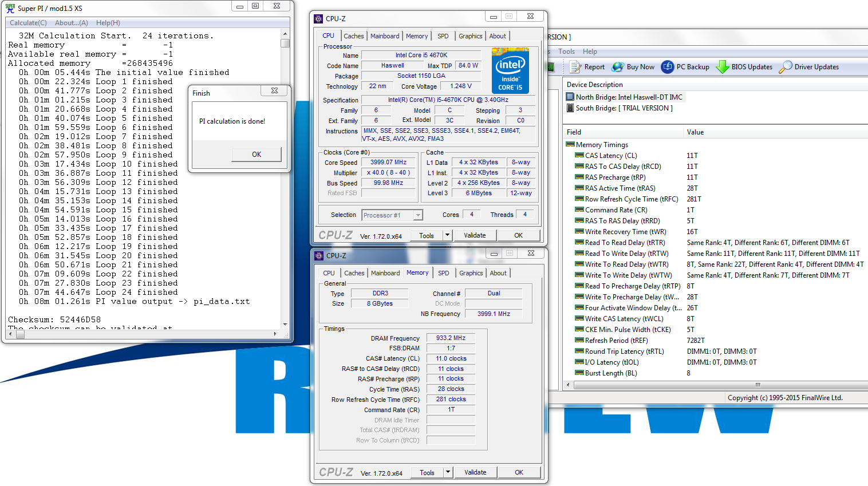Switch to CPU tab in lower CPU-Z

(x=329, y=273)
